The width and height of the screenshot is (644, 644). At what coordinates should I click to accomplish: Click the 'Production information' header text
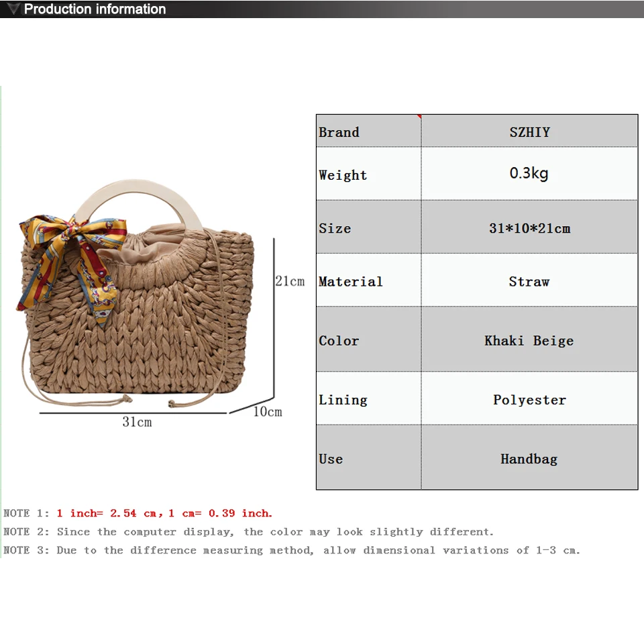pos(95,9)
